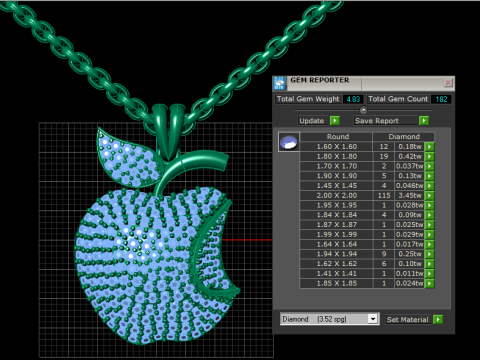
Task: Click green arrow next to Update
Action: point(335,121)
